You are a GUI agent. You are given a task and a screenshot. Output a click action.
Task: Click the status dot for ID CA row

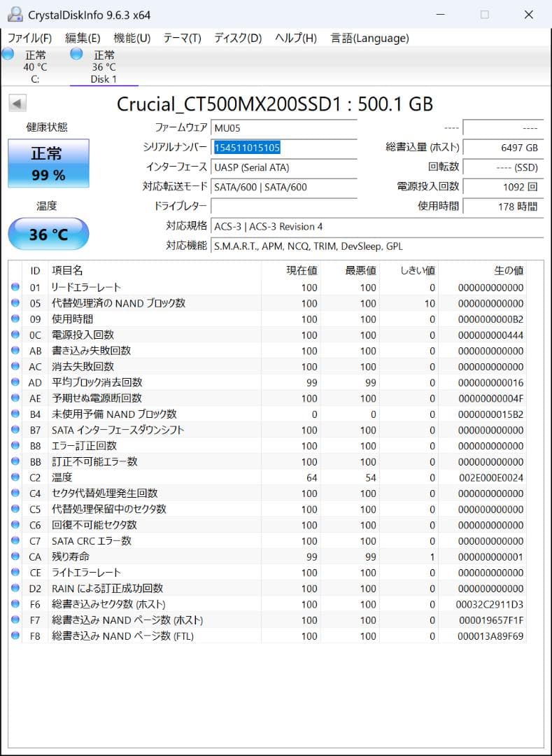point(15,557)
